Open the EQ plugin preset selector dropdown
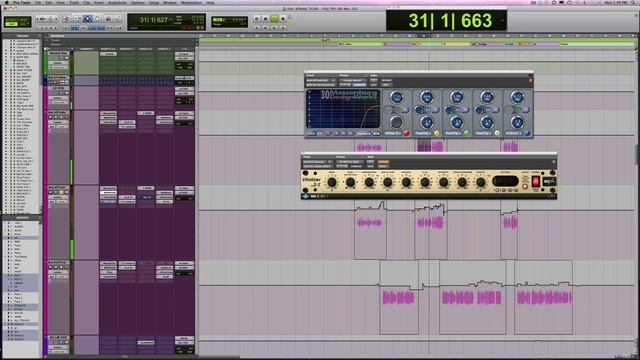 tap(352, 80)
